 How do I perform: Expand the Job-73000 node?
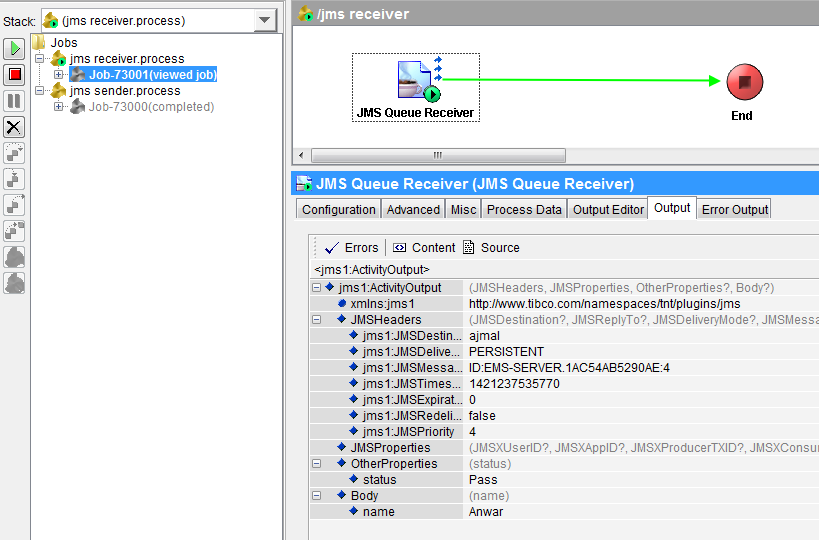[58, 107]
